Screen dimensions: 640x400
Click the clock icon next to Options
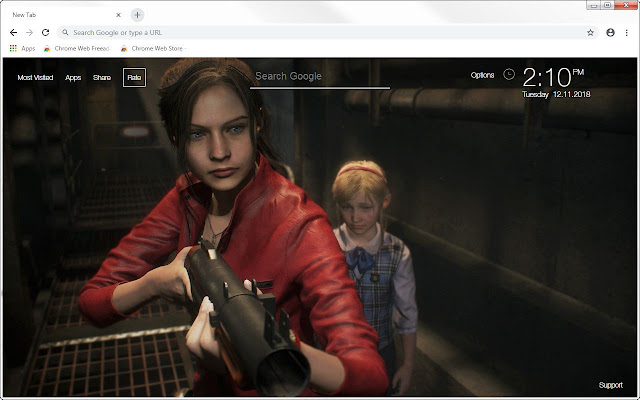(x=509, y=74)
